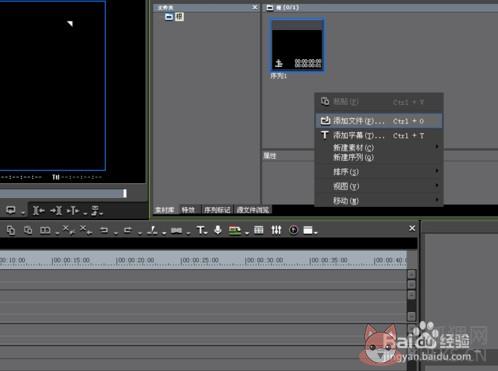Switch to the 序列标记 tab
498x371 pixels.
coord(217,210)
